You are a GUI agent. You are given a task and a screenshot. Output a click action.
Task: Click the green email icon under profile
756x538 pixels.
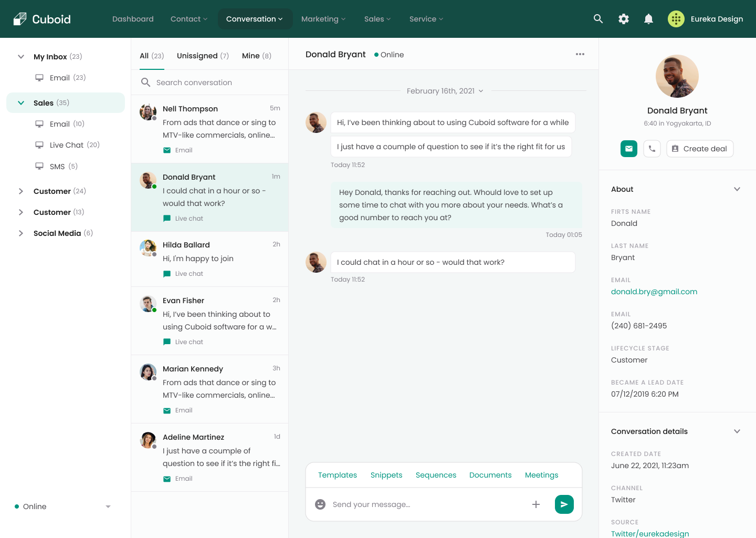tap(628, 149)
